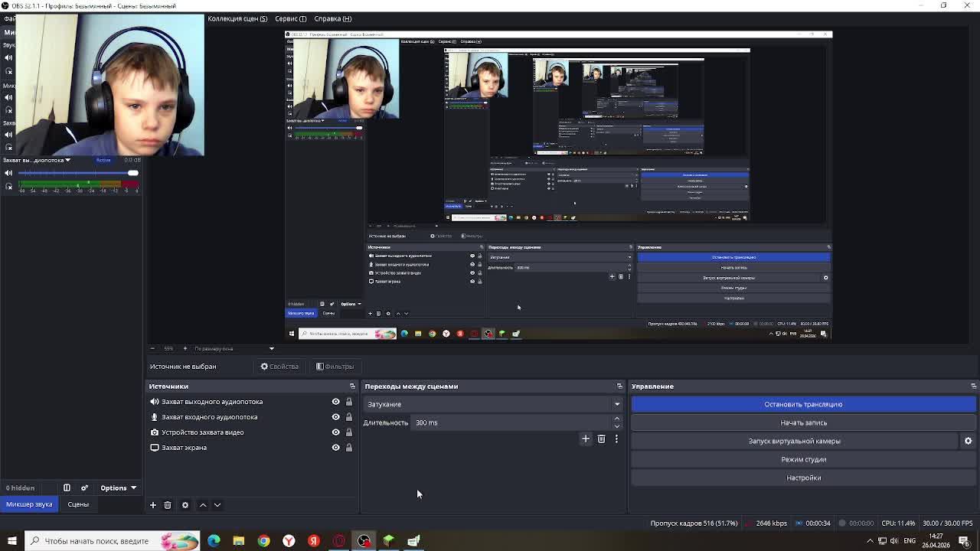Open File Explorer from the taskbar
Screen dimensions: 980x551
[239, 541]
